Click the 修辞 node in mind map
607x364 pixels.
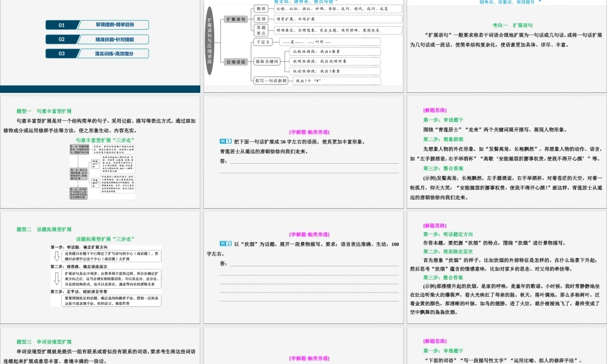coord(262,8)
